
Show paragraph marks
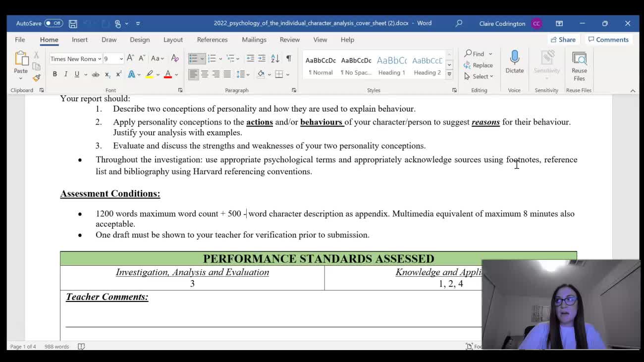click(288, 59)
